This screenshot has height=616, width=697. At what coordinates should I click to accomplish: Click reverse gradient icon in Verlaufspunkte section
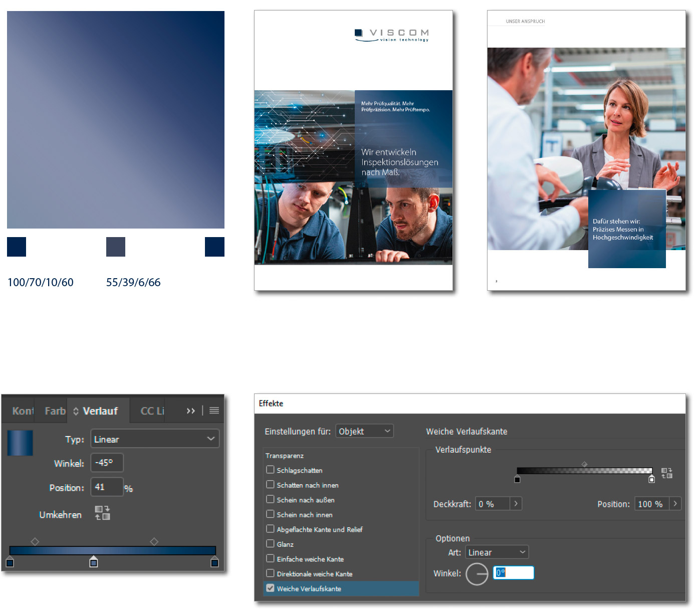point(666,473)
